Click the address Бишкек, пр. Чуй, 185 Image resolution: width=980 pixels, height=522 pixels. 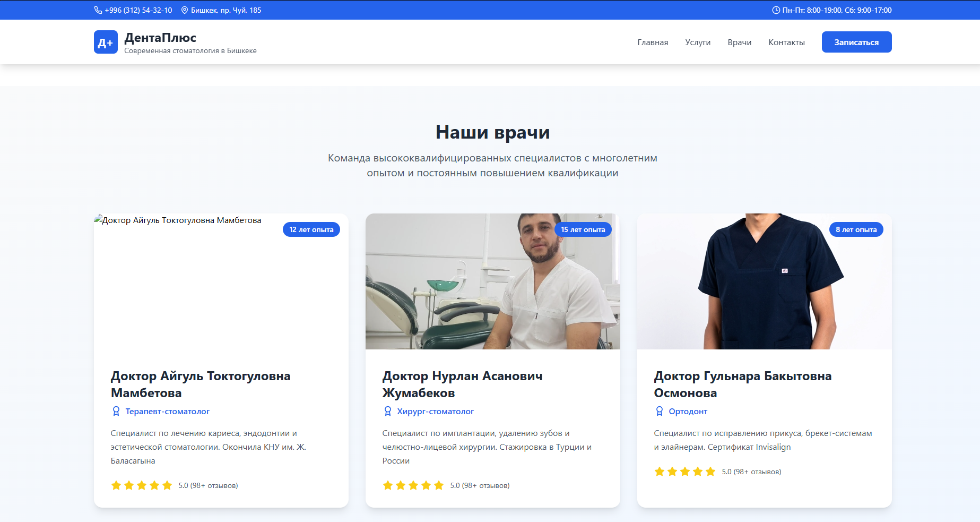(226, 10)
